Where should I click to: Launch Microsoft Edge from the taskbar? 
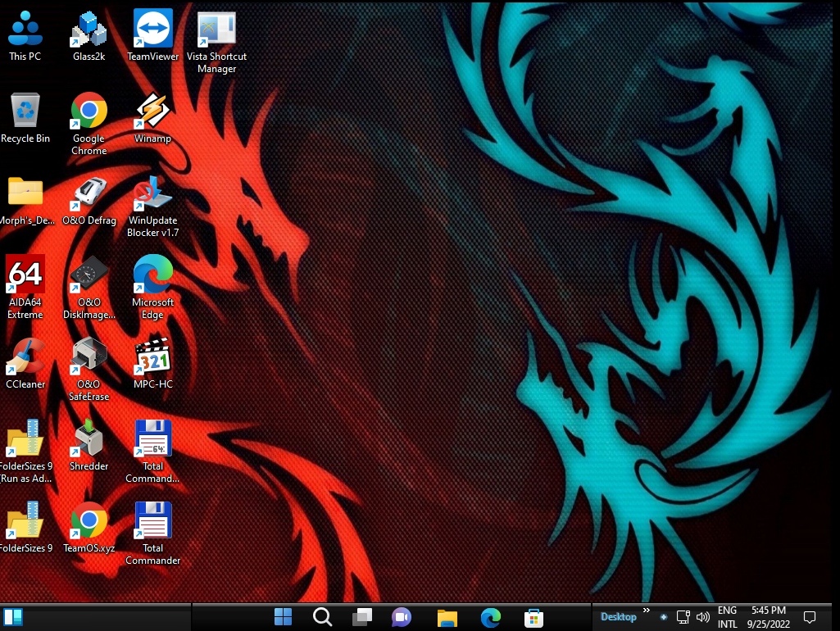coord(490,618)
